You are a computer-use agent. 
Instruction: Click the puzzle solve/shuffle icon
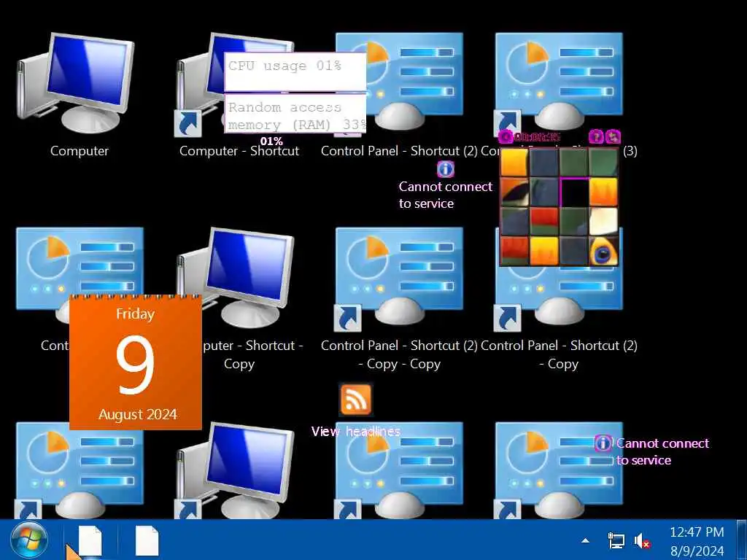click(x=613, y=137)
